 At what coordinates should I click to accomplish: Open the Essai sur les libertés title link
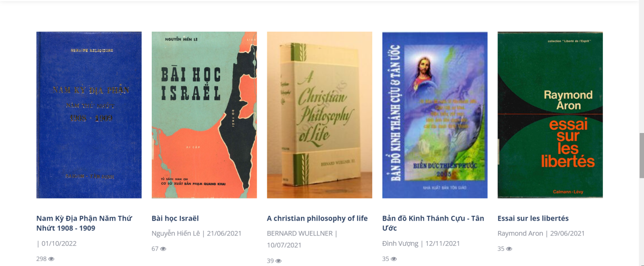coord(533,219)
